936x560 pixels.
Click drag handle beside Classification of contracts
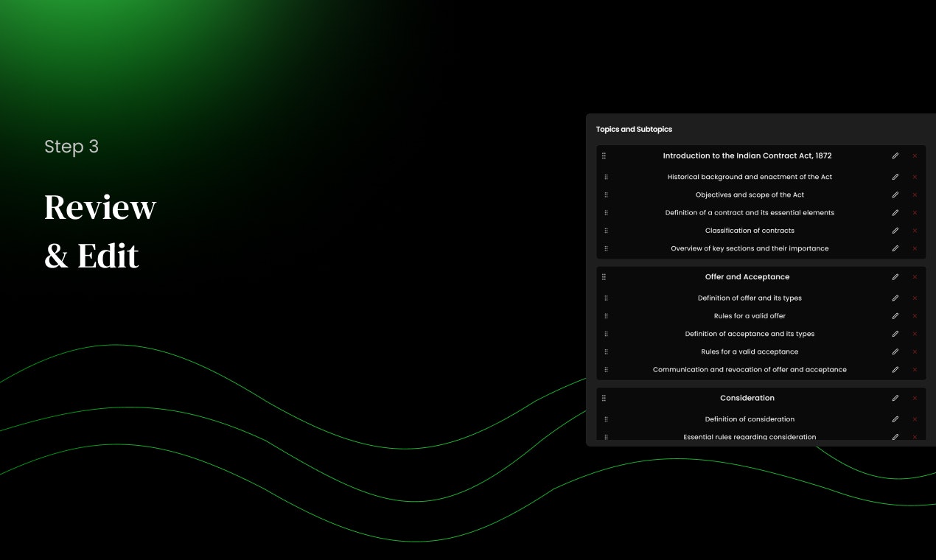pos(606,231)
